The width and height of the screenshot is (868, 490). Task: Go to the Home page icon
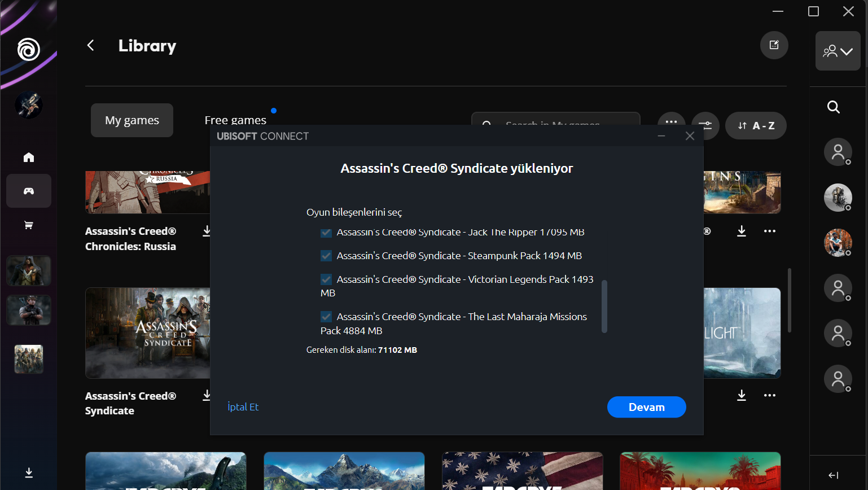click(x=29, y=158)
